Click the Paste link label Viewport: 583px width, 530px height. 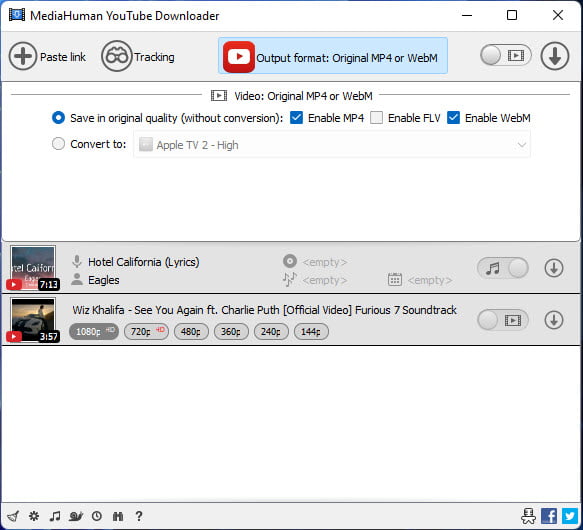click(x=63, y=57)
